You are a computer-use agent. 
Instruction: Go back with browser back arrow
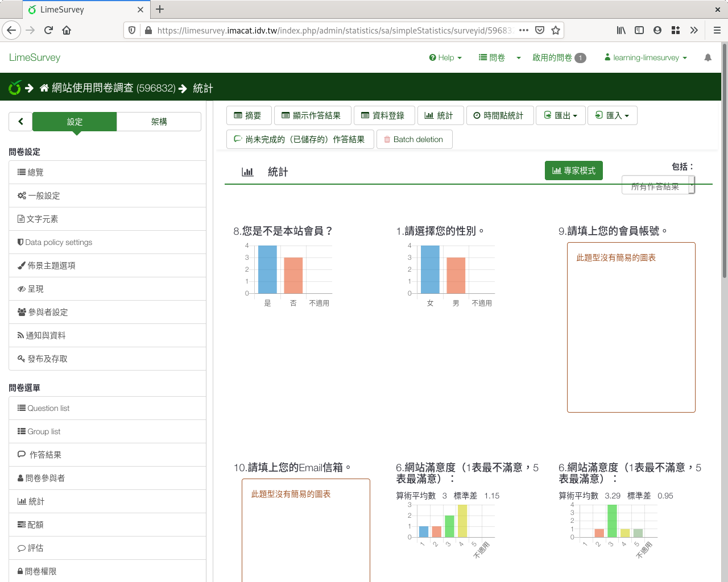(x=11, y=30)
